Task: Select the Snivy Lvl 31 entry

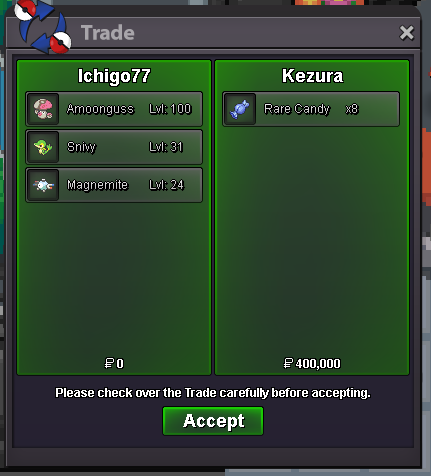Action: pyautogui.click(x=114, y=147)
